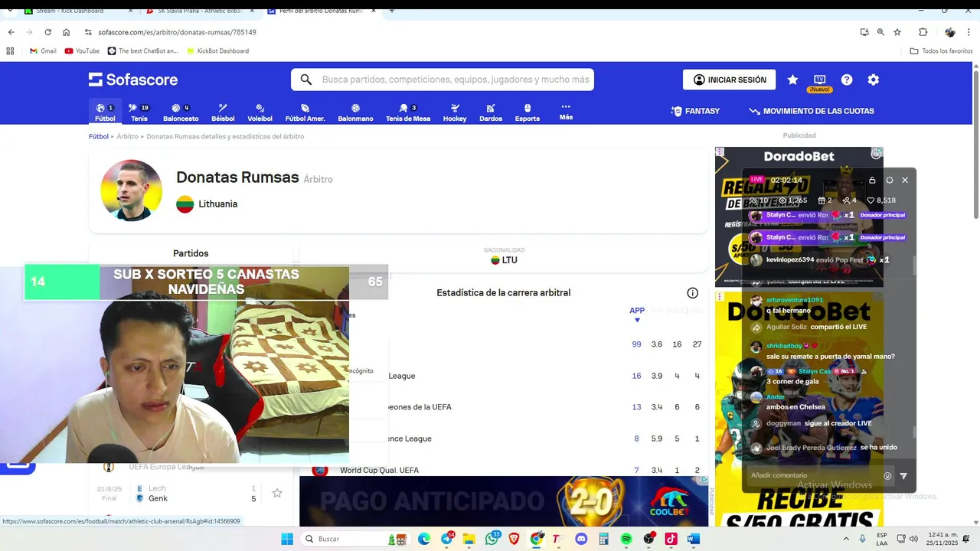Image resolution: width=980 pixels, height=551 pixels.
Task: Open Todos los favoritos bookmarks folder
Action: click(941, 51)
